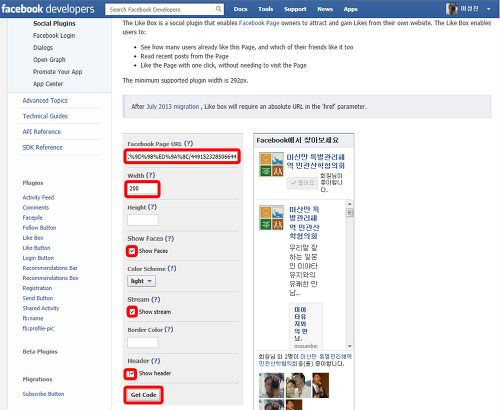
Task: Open Facepile plugin page
Action: pyautogui.click(x=33, y=217)
